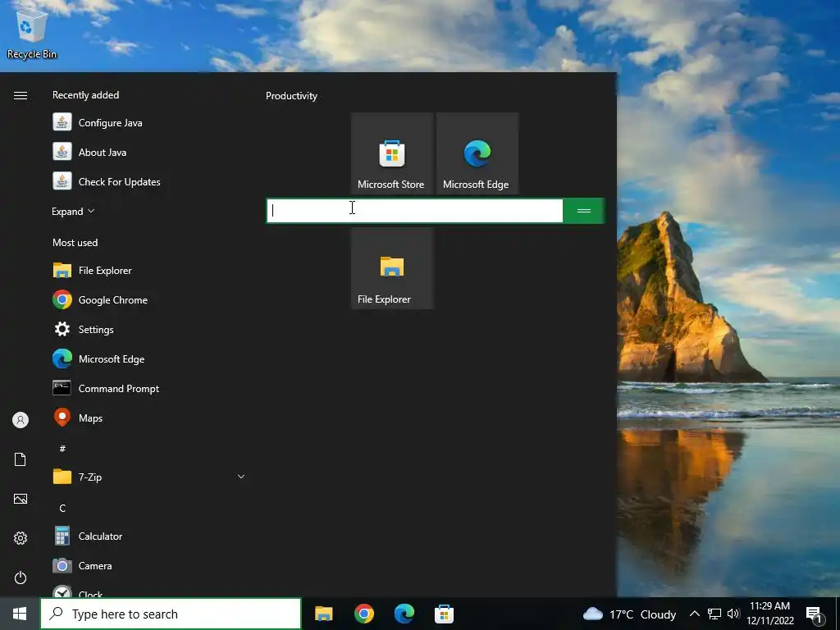Open Camera app

(150, 566)
